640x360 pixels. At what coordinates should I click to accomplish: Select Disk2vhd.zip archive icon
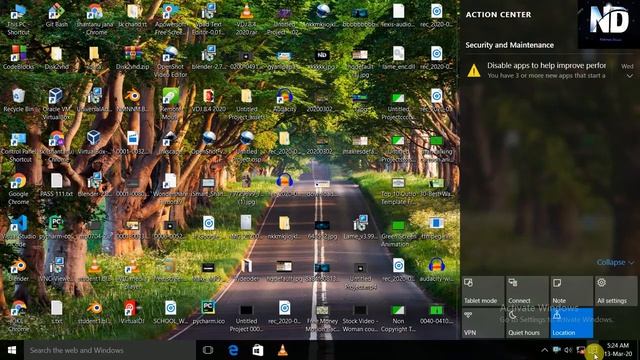pos(133,58)
